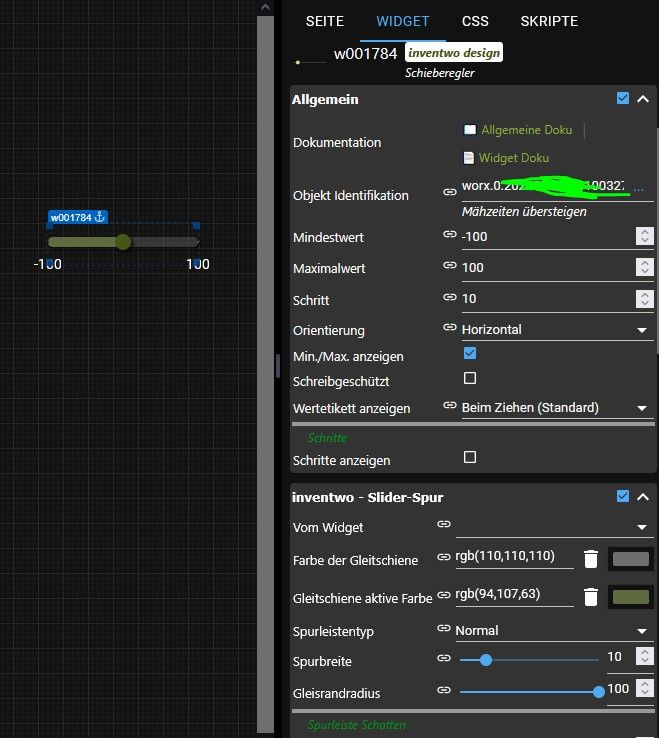Click the link icon beside Orientierung

pyautogui.click(x=450, y=327)
